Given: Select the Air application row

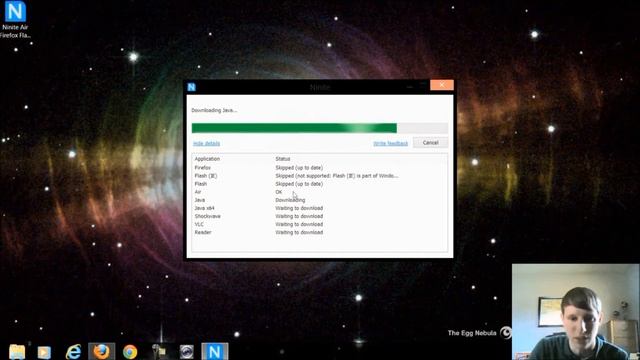Looking at the screenshot, I should 320,192.
